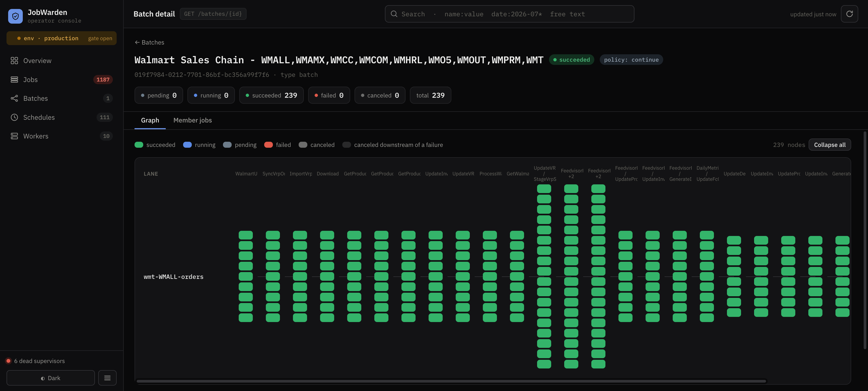The image size is (868, 391).
Task: Click the Jobs 1187 count badge
Action: [103, 80]
